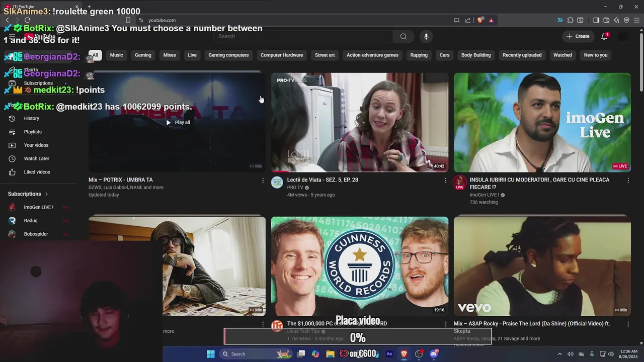This screenshot has height=362, width=644.
Task: Click the Windows Start button
Action: [211, 354]
